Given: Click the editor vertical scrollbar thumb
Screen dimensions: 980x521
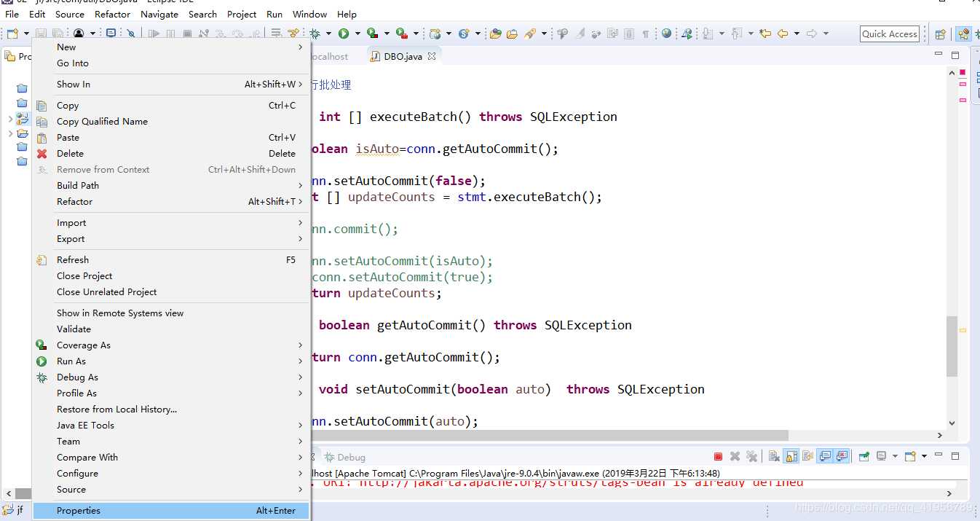Looking at the screenshot, I should click(x=952, y=347).
